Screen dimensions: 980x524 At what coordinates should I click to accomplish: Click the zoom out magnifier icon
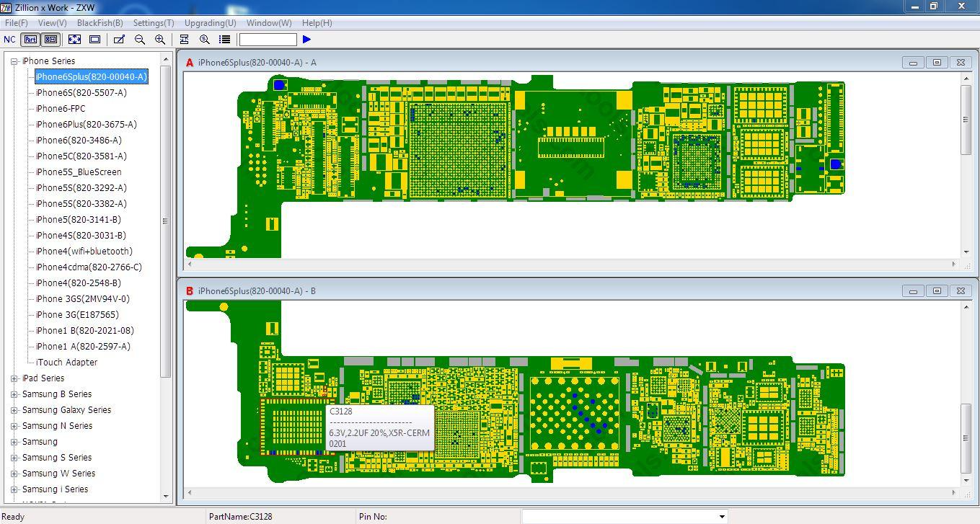(140, 40)
